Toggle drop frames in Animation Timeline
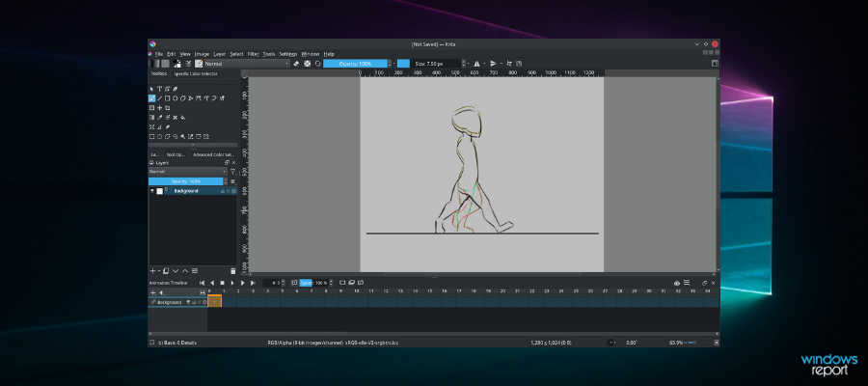The image size is (868, 386). [294, 283]
